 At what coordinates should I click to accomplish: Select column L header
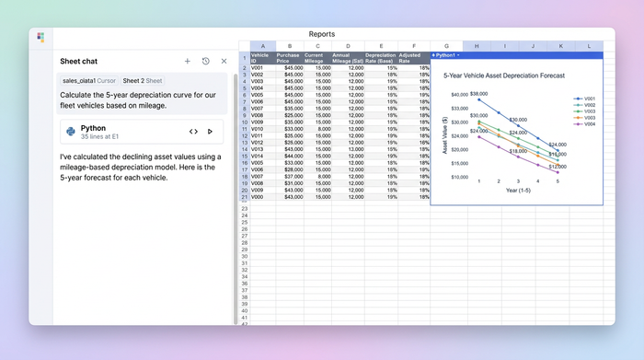click(589, 46)
